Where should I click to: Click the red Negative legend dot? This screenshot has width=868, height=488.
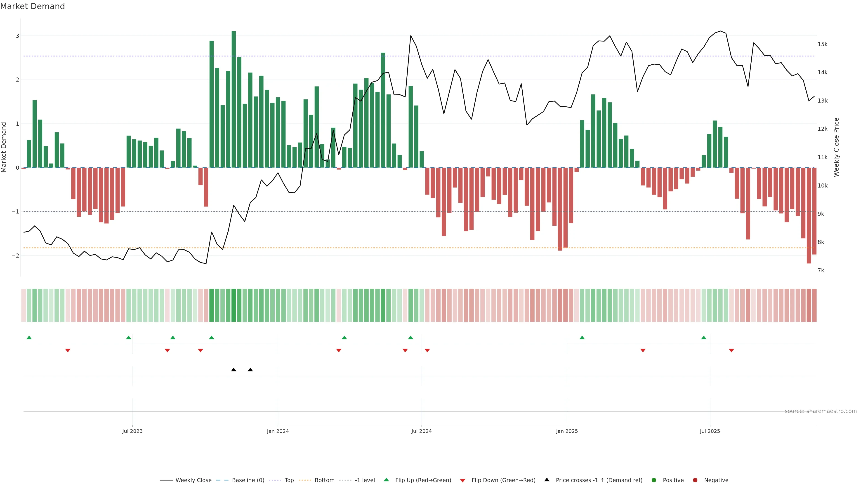[x=695, y=480]
